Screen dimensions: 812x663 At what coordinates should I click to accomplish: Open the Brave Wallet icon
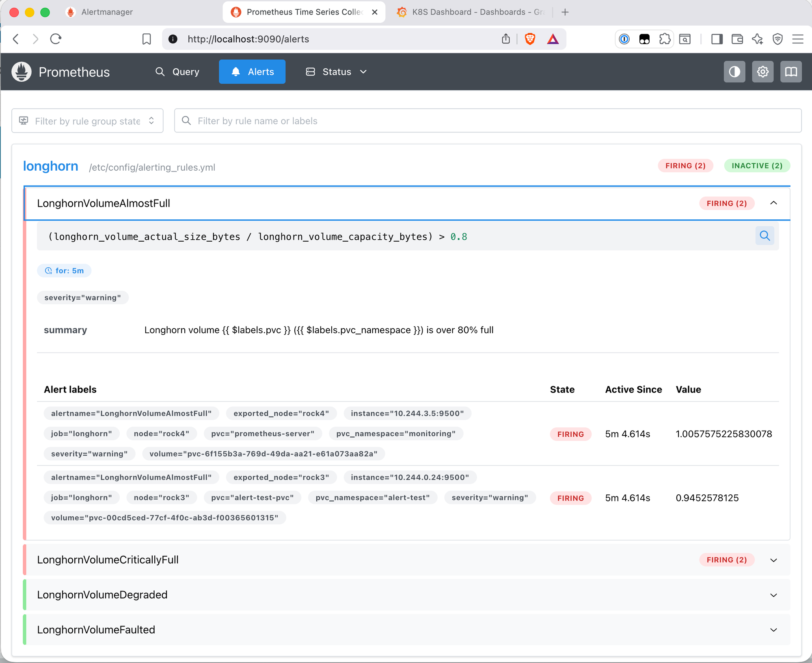tap(737, 39)
